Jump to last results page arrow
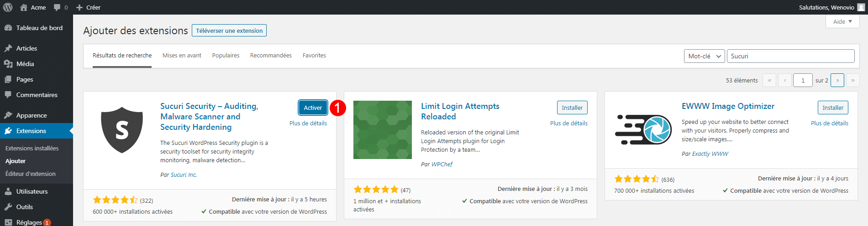The width and height of the screenshot is (868, 226). point(853,80)
